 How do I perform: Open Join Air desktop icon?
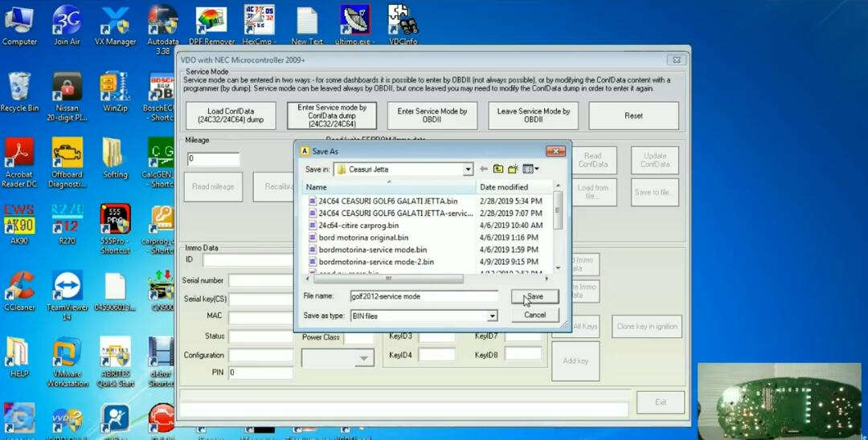67,25
